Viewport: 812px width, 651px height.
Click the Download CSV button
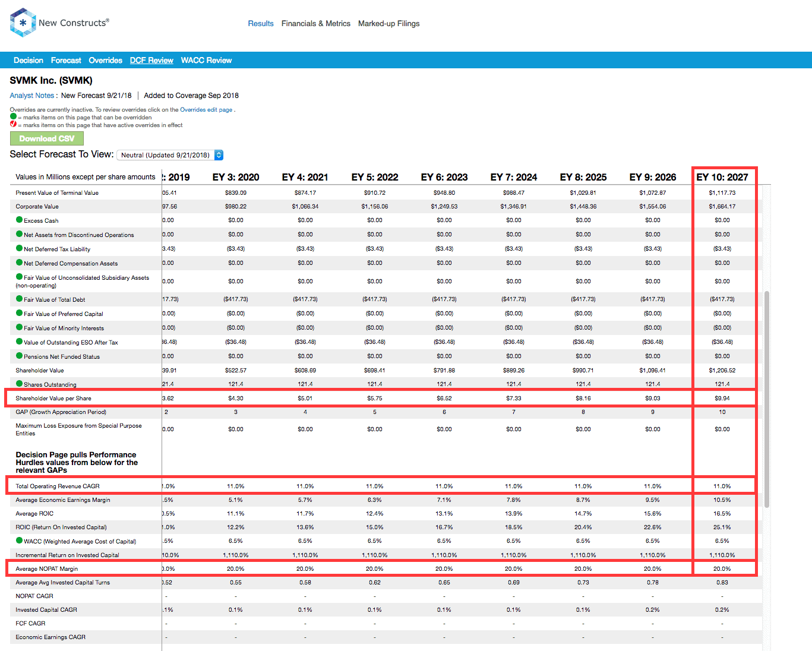pos(47,138)
